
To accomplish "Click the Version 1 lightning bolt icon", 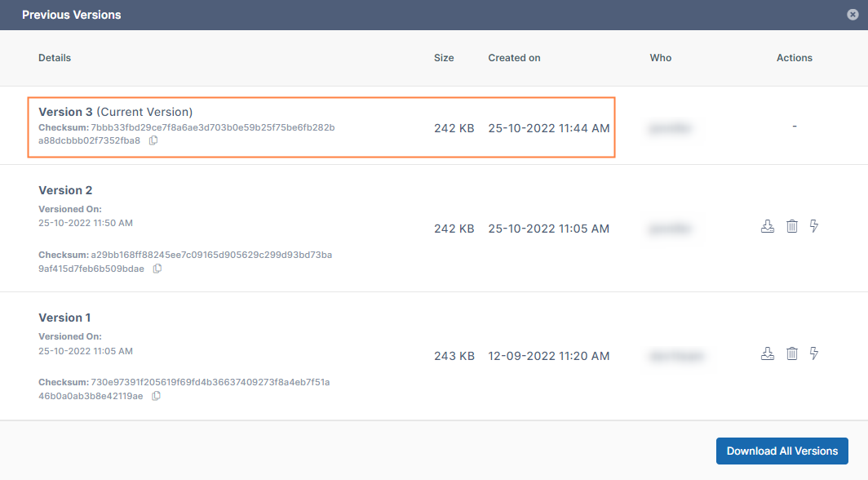I will (x=813, y=353).
